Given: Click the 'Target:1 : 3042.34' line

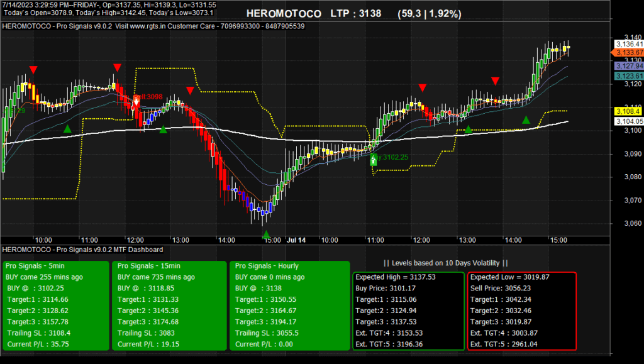Looking at the screenshot, I should tap(501, 300).
